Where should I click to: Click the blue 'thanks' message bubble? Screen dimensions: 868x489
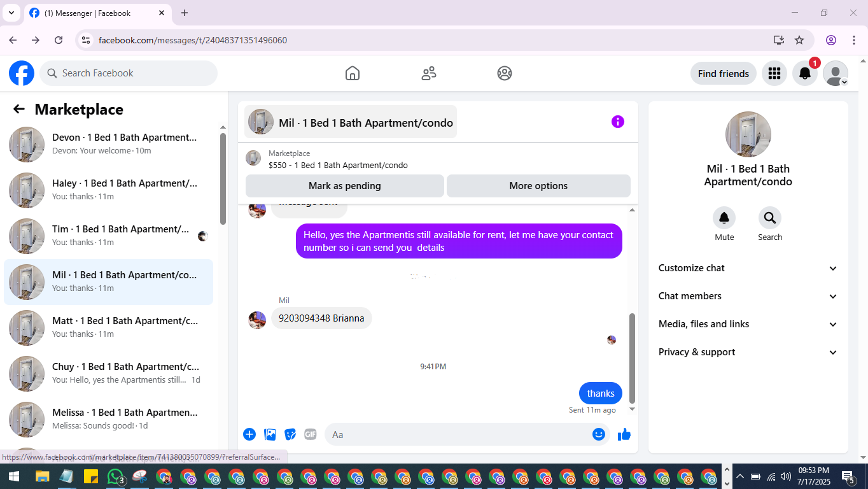tap(601, 393)
